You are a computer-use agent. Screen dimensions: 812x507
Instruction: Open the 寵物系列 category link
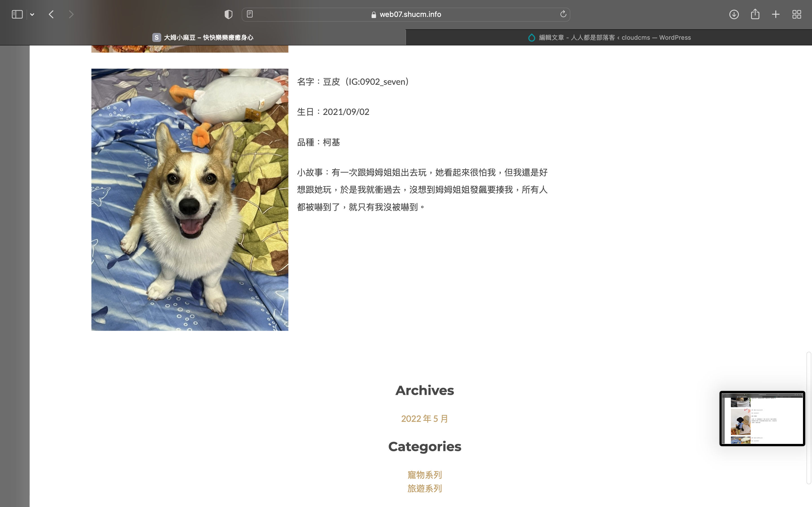pos(424,475)
